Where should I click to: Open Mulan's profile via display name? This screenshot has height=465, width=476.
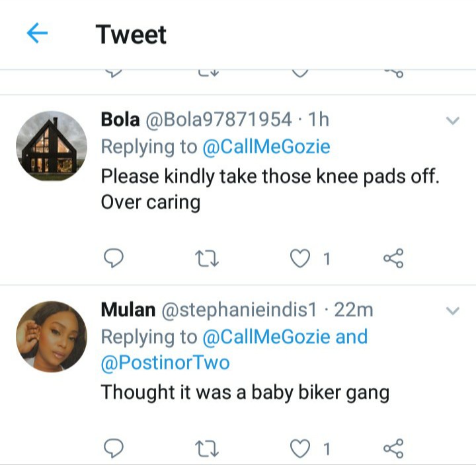pyautogui.click(x=128, y=309)
